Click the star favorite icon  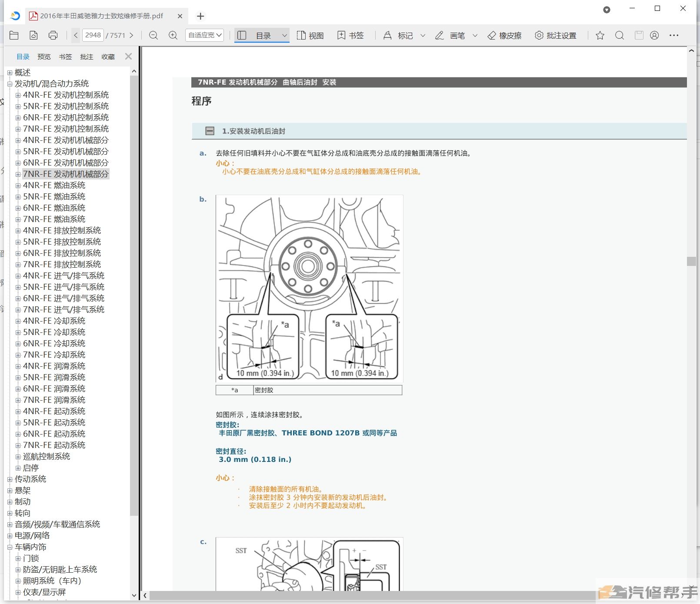[600, 35]
